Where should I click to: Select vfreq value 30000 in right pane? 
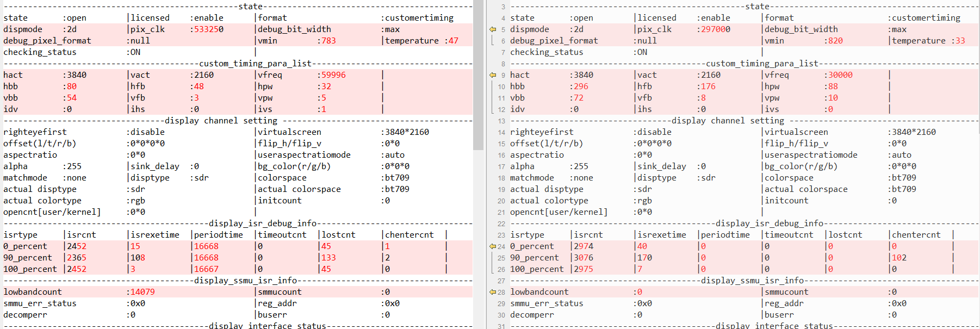click(840, 75)
